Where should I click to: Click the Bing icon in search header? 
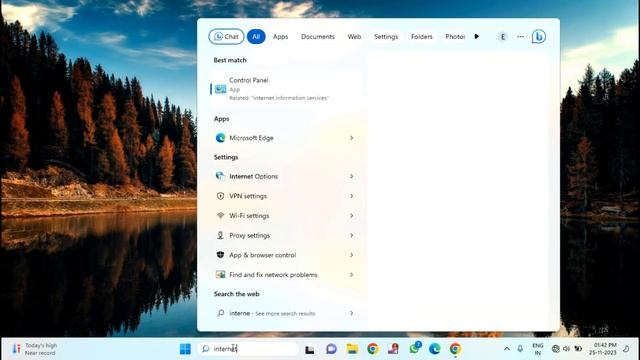(x=539, y=37)
